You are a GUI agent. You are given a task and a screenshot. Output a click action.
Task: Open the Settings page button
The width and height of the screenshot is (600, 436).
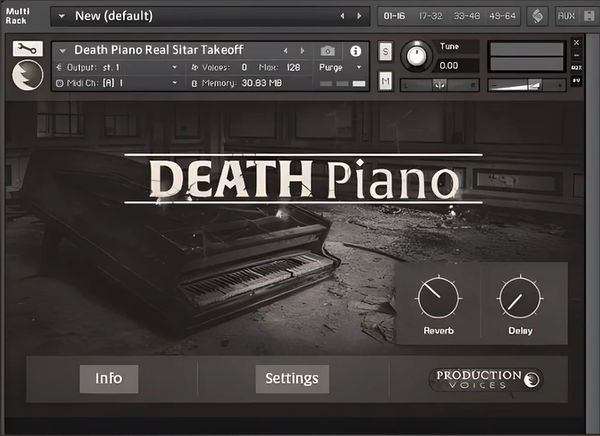coord(292,379)
